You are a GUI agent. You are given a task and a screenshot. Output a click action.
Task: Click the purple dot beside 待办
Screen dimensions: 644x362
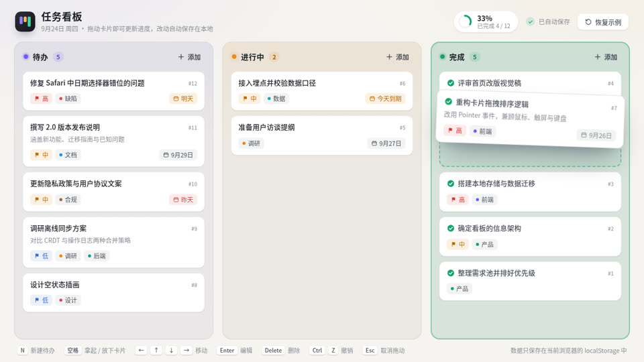[x=26, y=56]
